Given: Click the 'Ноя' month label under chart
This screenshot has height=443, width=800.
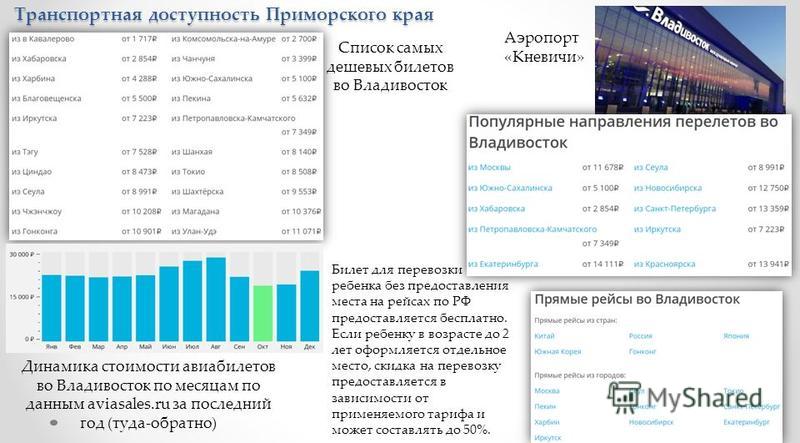Looking at the screenshot, I should 286,347.
